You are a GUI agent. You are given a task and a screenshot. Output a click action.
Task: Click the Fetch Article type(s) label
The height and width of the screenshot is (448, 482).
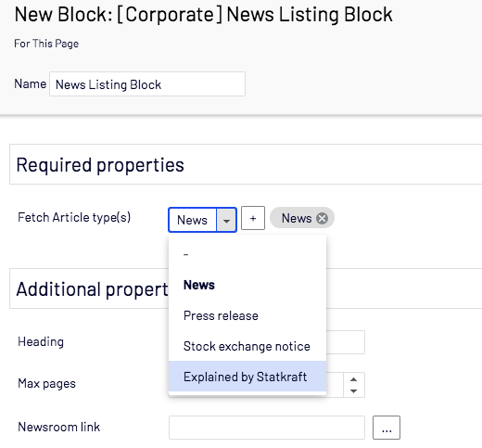tap(74, 217)
